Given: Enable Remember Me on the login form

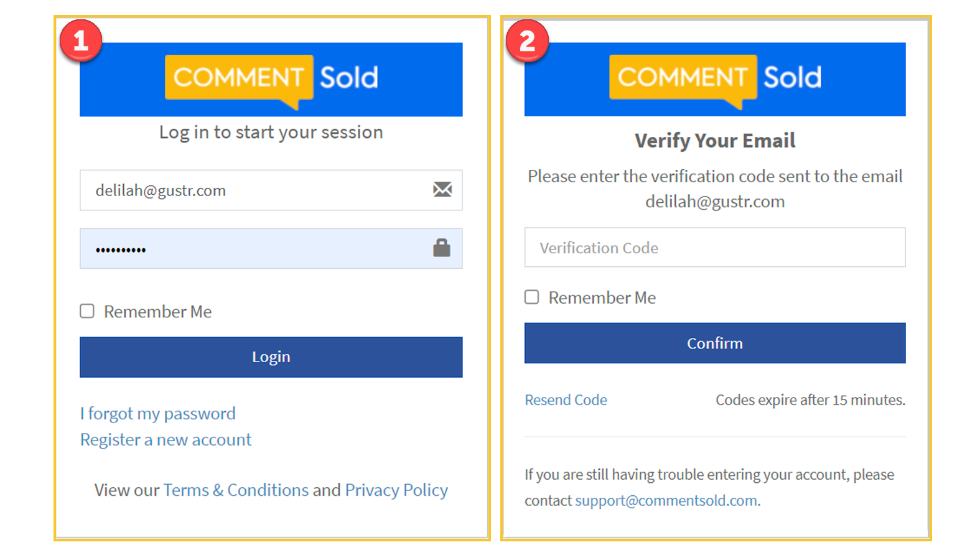Looking at the screenshot, I should click(87, 311).
